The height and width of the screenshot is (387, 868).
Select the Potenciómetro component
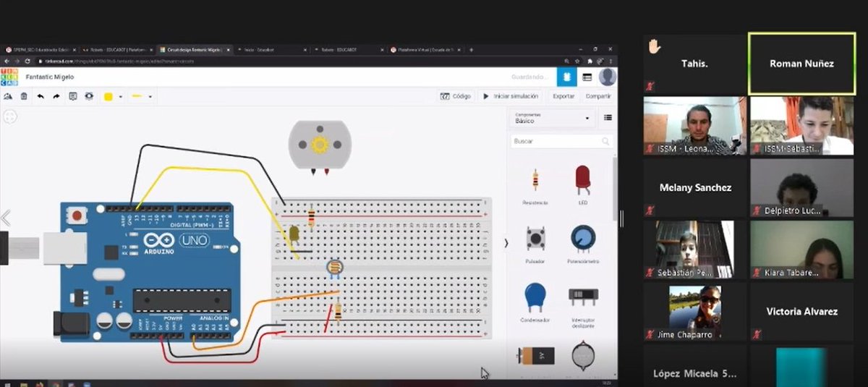click(582, 244)
